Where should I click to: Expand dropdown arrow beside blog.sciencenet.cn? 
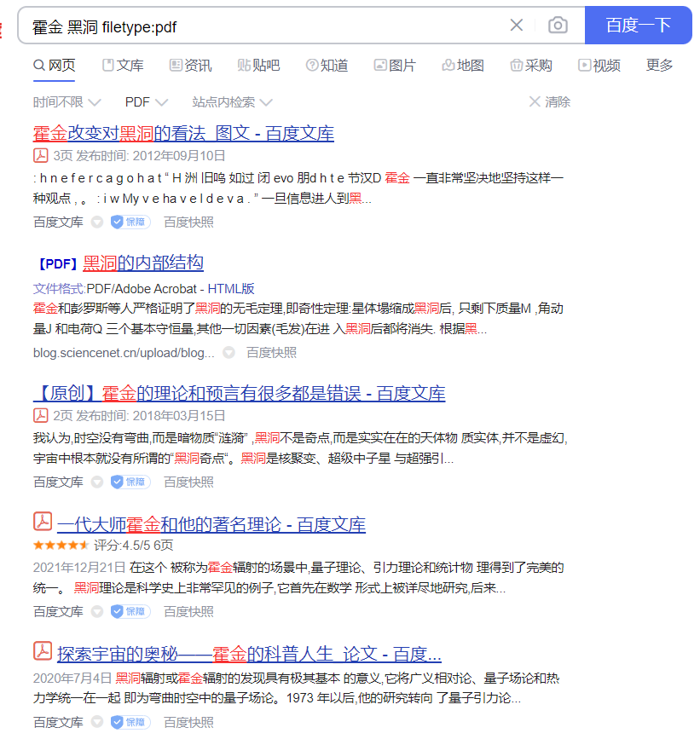coord(229,353)
